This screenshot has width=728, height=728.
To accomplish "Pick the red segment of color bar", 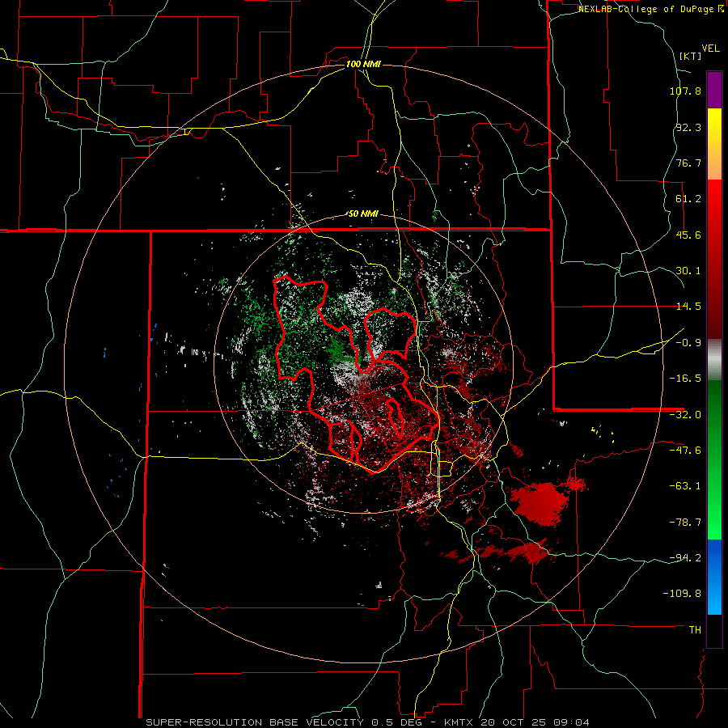I will [714, 259].
